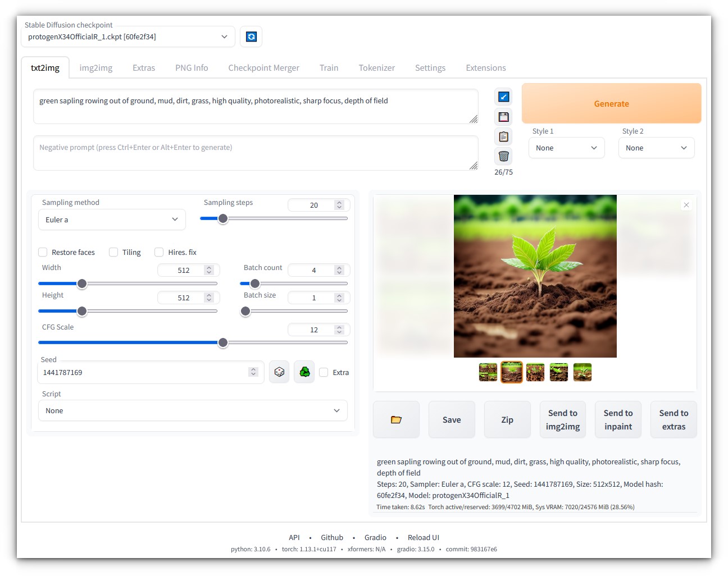The width and height of the screenshot is (728, 576).
Task: Reuse last seed via the recycle icon
Action: pos(304,372)
